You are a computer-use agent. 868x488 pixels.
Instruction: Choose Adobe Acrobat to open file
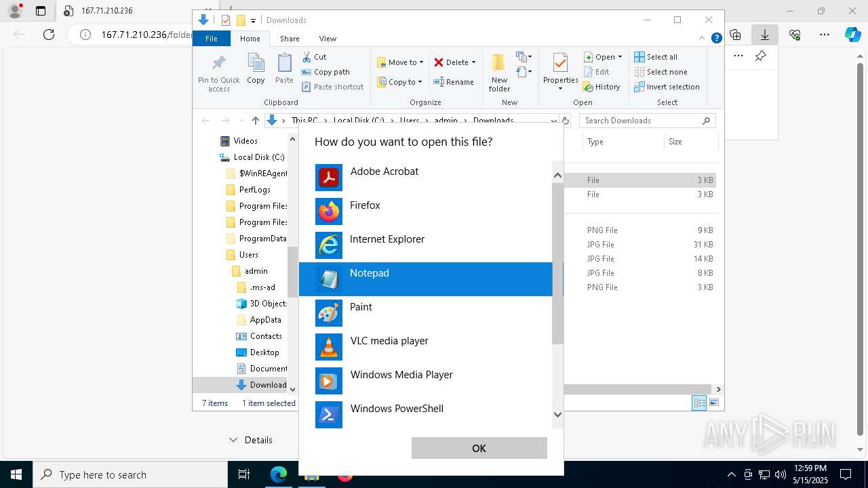coord(425,178)
